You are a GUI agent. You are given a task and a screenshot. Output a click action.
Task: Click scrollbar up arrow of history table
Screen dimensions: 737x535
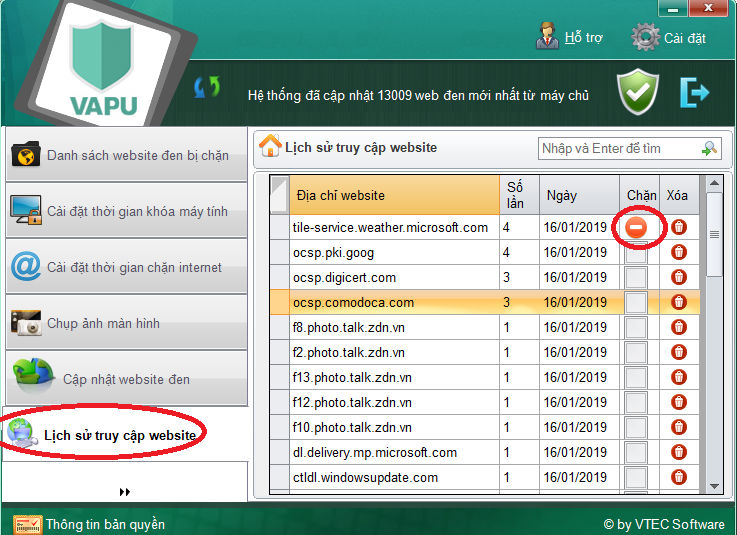(x=714, y=183)
